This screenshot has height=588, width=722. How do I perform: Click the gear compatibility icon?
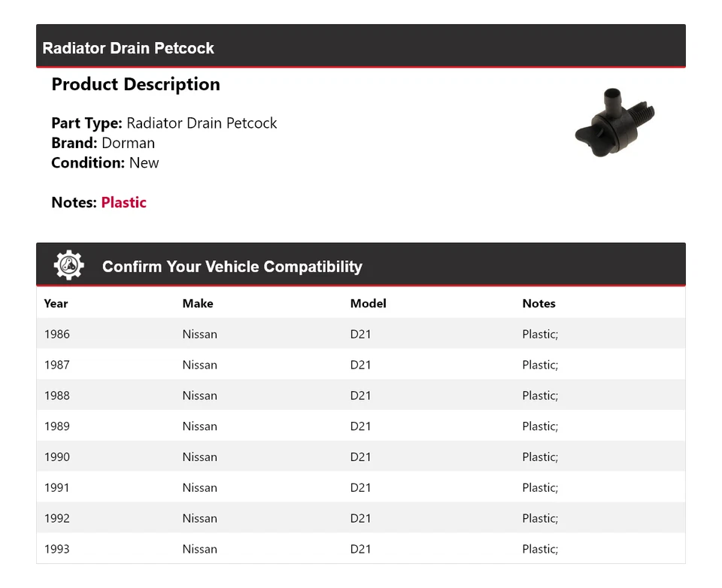[68, 265]
